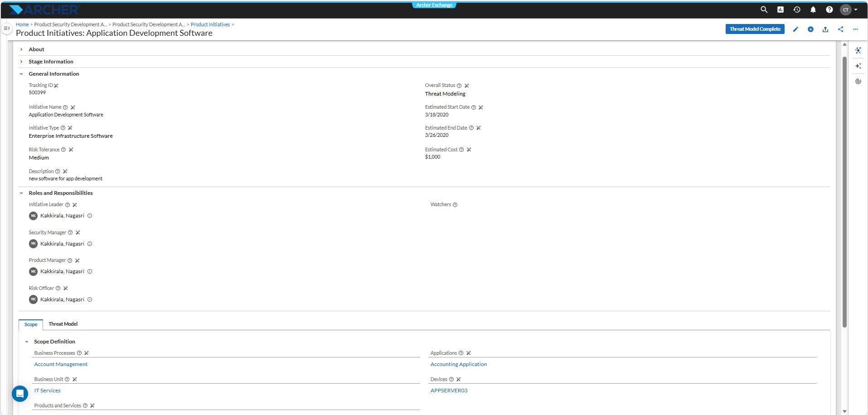
Task: Click pin icon beside Estimated Cost
Action: pos(469,150)
